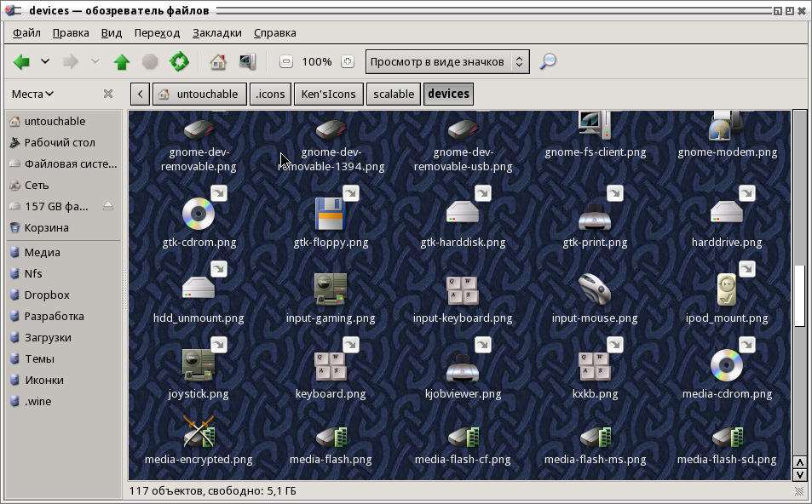The width and height of the screenshot is (812, 504).
Task: Go back with the green left arrow
Action: (22, 62)
